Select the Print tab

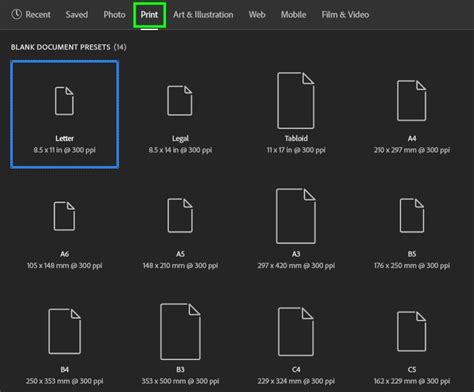(x=149, y=15)
